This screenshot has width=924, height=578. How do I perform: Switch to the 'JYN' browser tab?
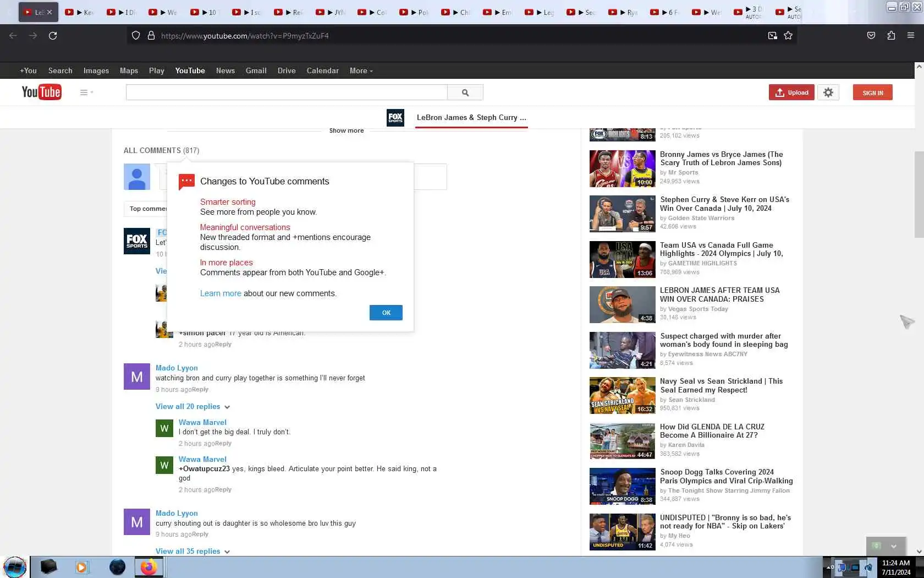(x=331, y=12)
